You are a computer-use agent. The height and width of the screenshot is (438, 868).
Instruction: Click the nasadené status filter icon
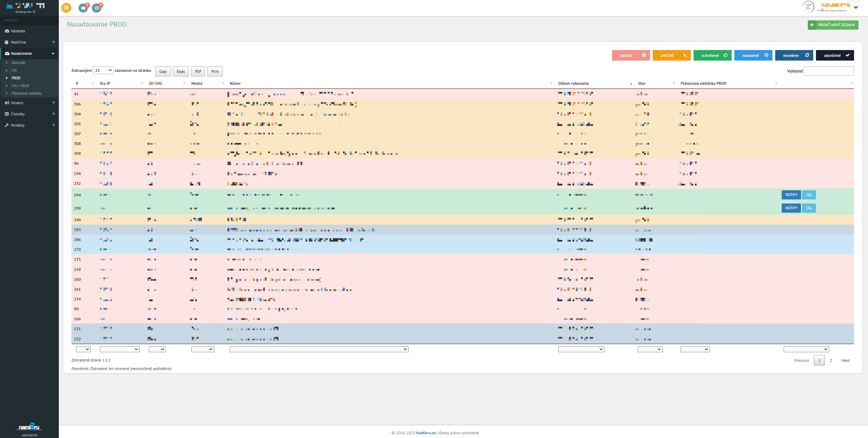click(x=766, y=55)
